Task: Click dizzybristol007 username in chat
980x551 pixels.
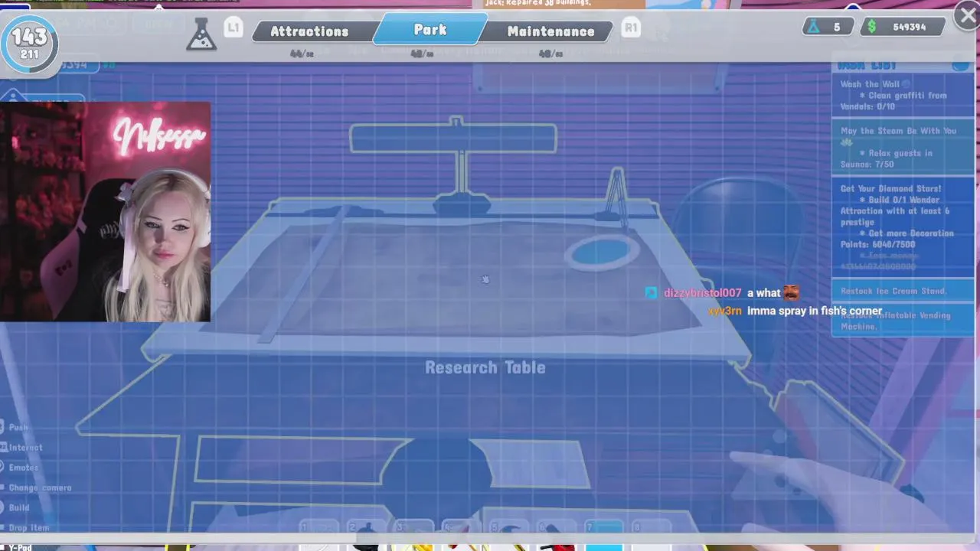Action: tap(702, 293)
